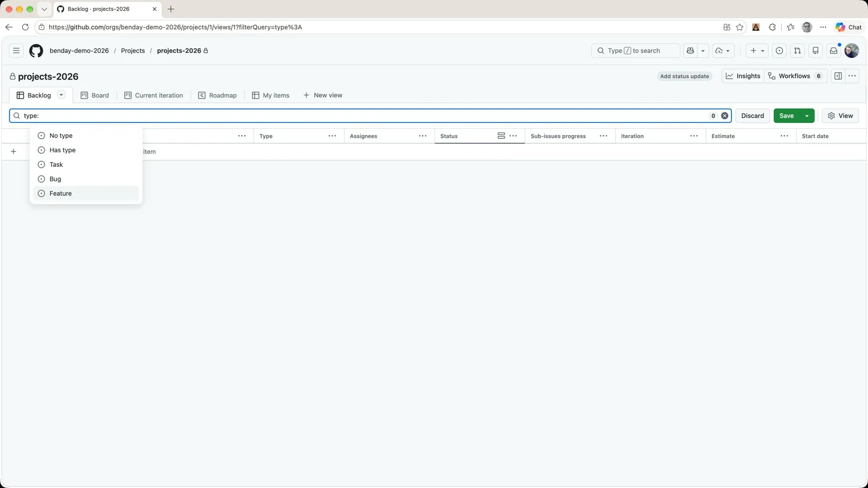Open the Type column options menu
This screenshot has height=488, width=868.
click(332, 136)
